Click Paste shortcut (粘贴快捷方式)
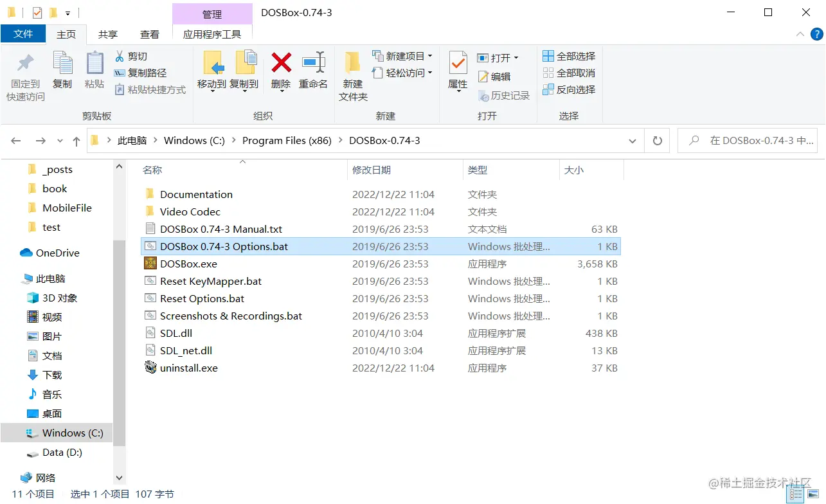 point(150,90)
